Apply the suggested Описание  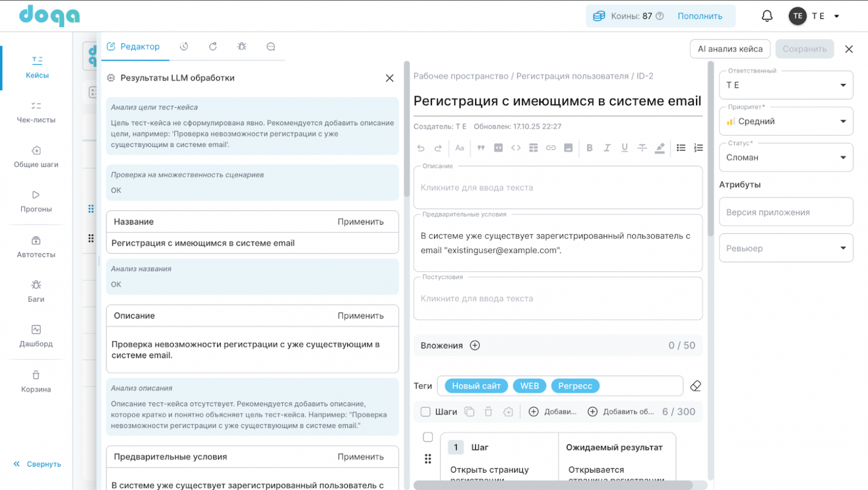361,316
